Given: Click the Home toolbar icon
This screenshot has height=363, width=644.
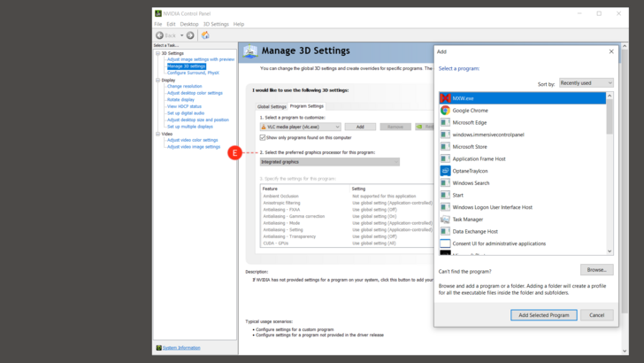Looking at the screenshot, I should pyautogui.click(x=205, y=35).
